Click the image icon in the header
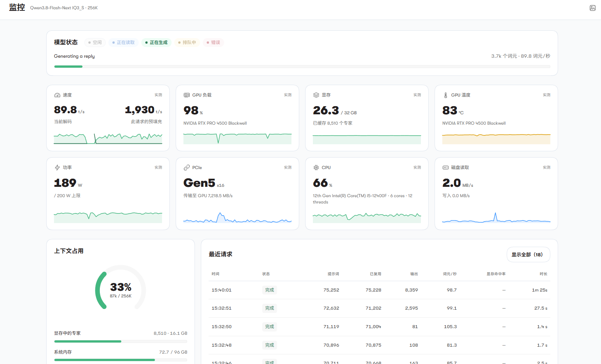The height and width of the screenshot is (364, 601). [x=592, y=8]
